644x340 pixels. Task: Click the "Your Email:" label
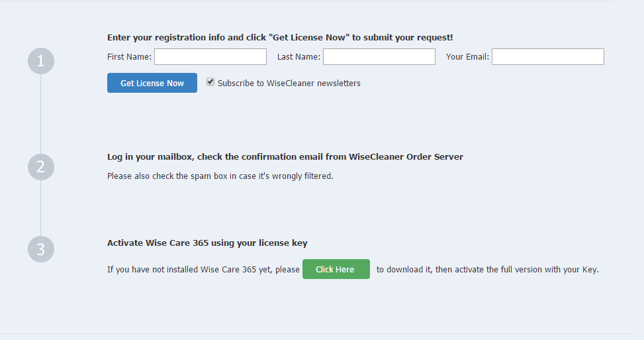[467, 57]
